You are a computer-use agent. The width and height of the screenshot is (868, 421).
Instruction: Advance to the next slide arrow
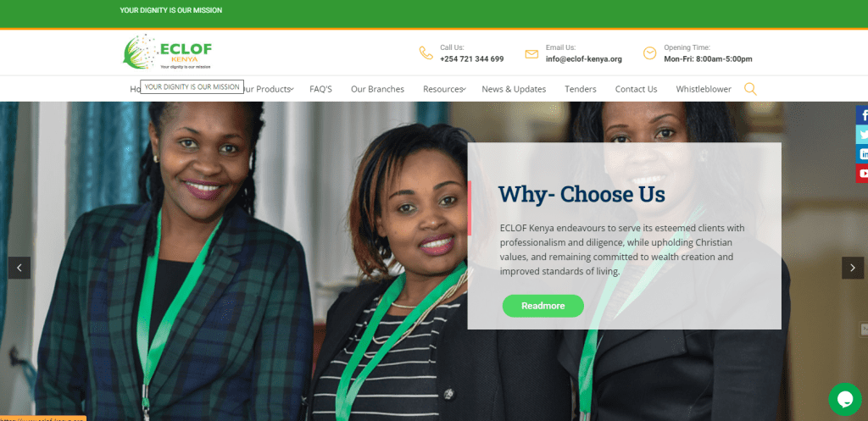(x=853, y=268)
